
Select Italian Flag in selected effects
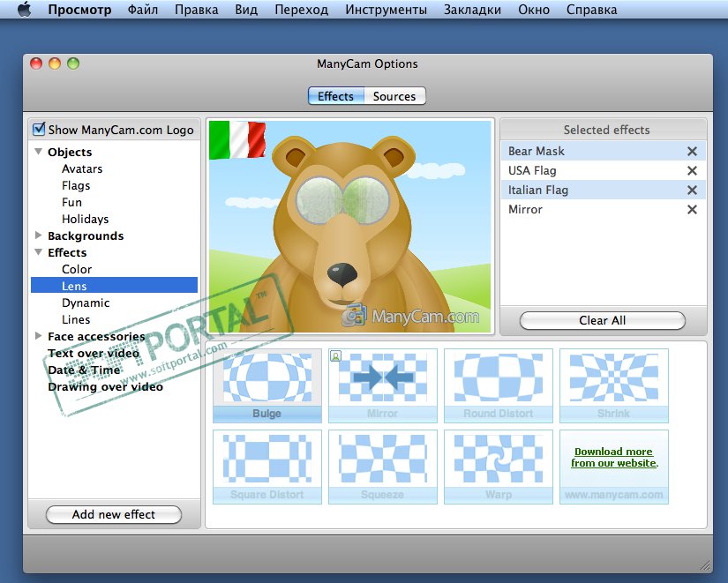click(x=603, y=190)
